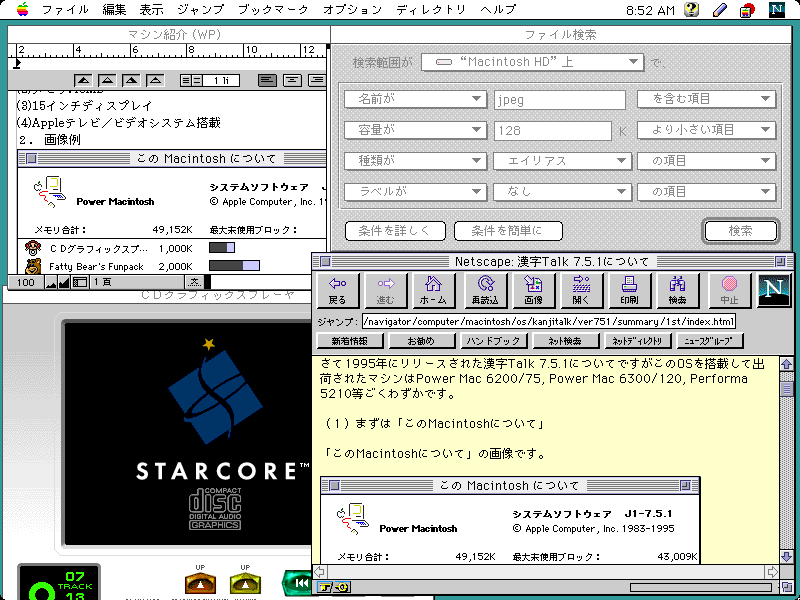Screen dimensions: 800x600
Task: Open the pencil input method menu
Action: point(719,9)
